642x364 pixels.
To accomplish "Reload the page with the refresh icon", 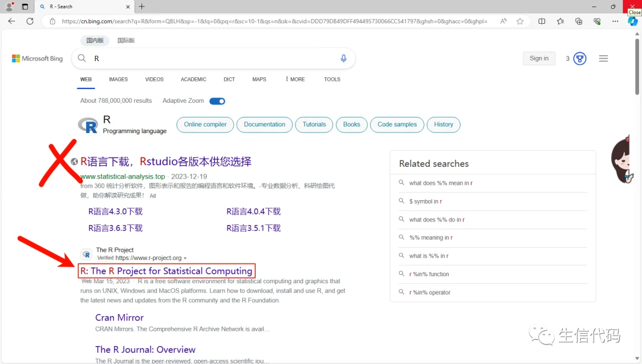I will 30,21.
